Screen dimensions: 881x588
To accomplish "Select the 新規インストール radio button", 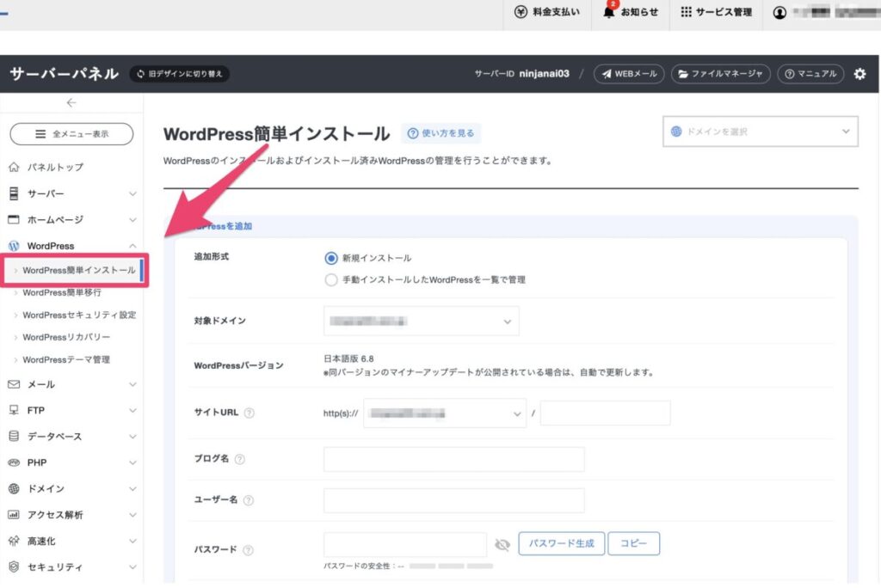I will [x=331, y=258].
